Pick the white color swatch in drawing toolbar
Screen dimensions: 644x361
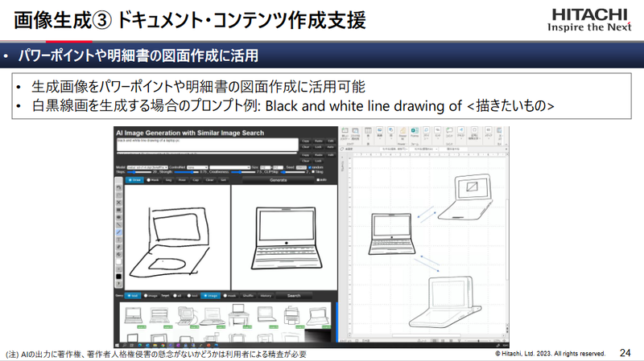pyautogui.click(x=118, y=262)
